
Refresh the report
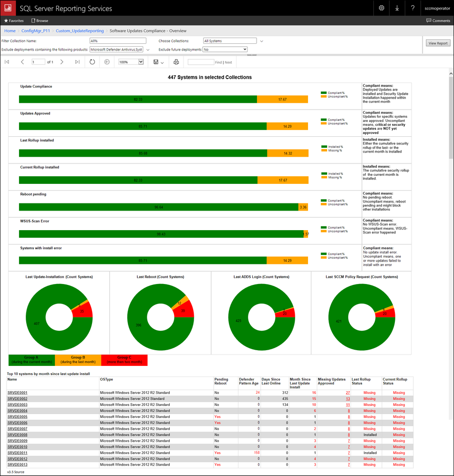click(x=92, y=62)
